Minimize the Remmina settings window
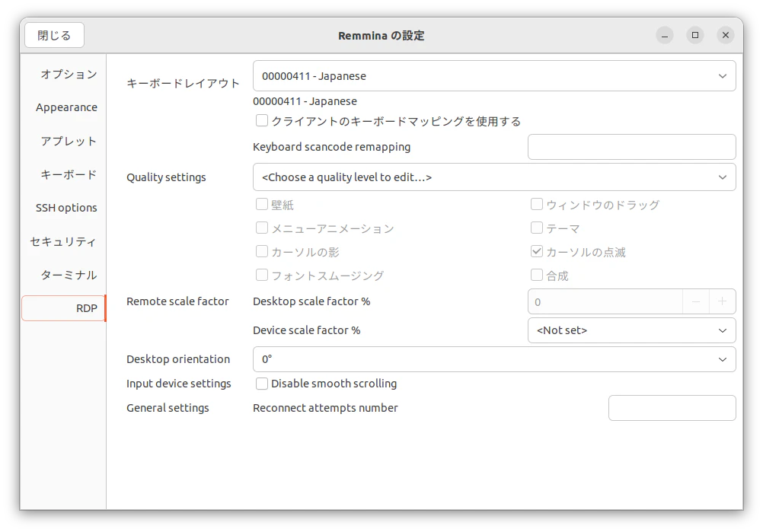Viewport: 763px width, 532px height. (664, 35)
